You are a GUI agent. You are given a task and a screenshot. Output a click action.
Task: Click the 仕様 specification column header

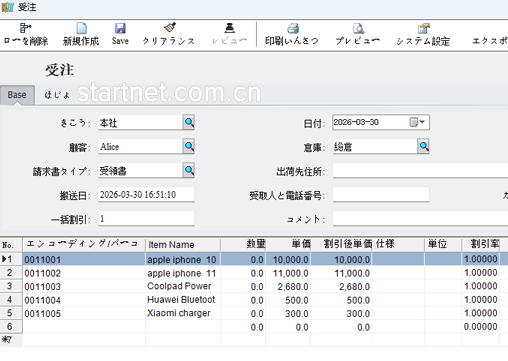(x=398, y=245)
